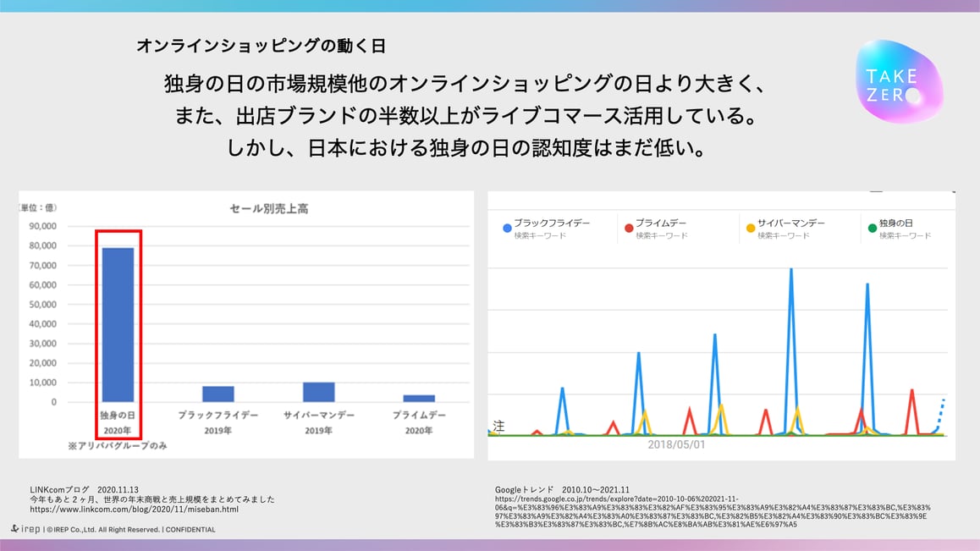Select the プライムデー 2020年 bar
Viewport: 980px width, 551px height.
[x=419, y=398]
